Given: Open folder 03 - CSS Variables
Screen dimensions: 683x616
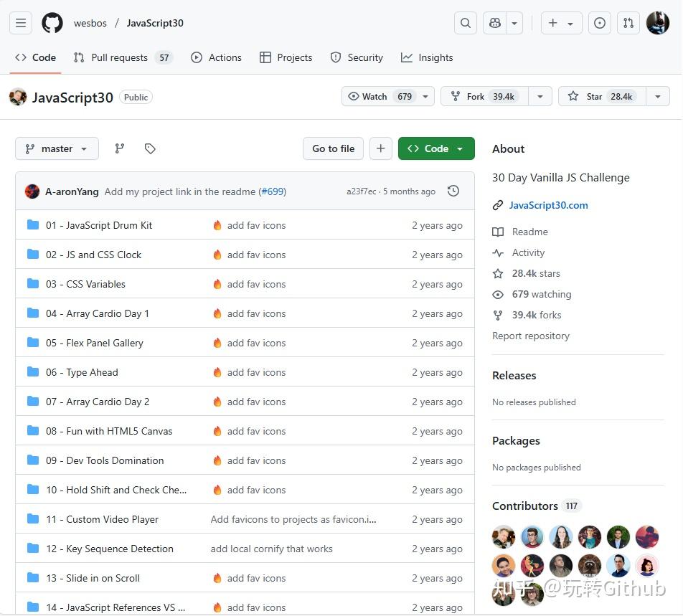Looking at the screenshot, I should (x=85, y=284).
